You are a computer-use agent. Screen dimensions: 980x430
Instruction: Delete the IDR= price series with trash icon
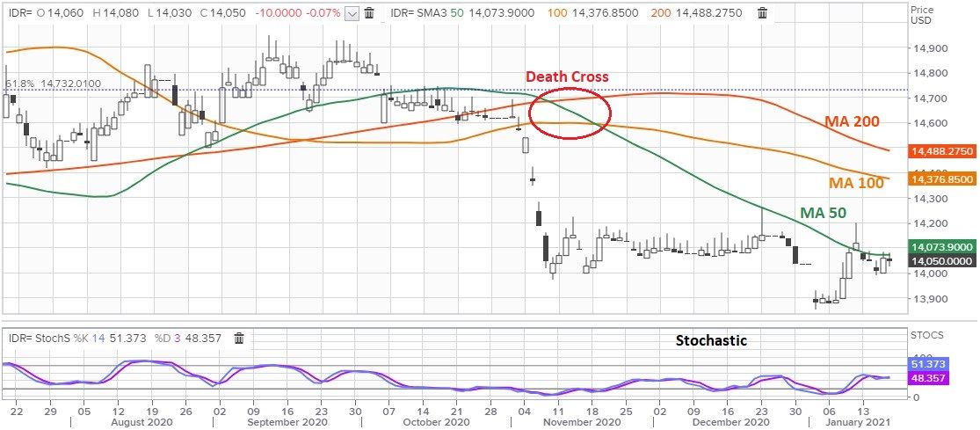tap(369, 12)
